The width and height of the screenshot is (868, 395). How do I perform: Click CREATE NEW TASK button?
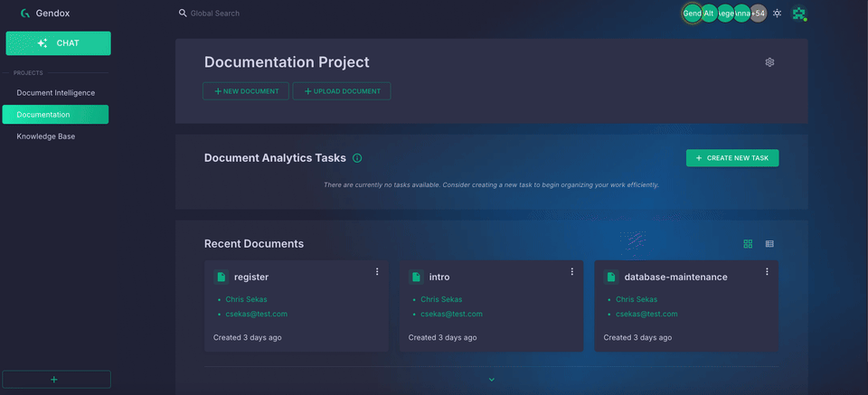732,157
